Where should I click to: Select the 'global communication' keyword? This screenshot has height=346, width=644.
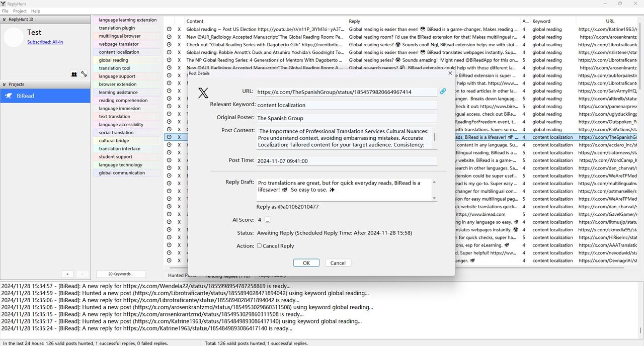click(x=127, y=173)
